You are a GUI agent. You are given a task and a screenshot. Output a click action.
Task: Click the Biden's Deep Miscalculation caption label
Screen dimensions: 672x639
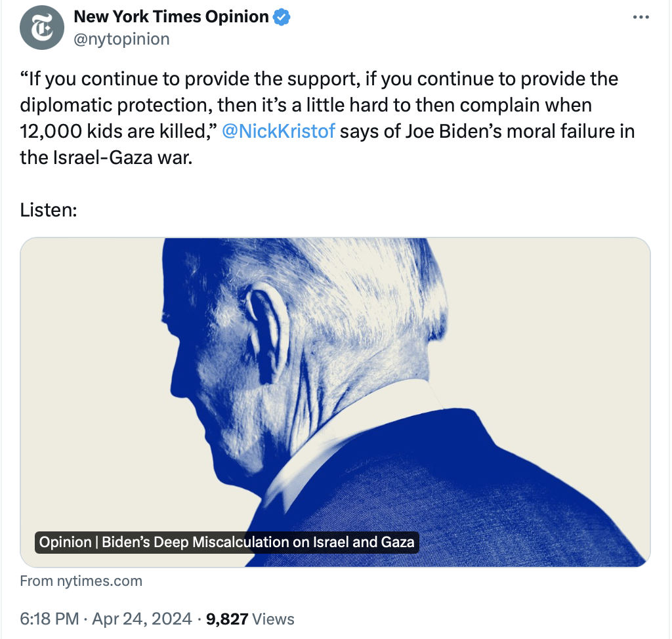(227, 543)
